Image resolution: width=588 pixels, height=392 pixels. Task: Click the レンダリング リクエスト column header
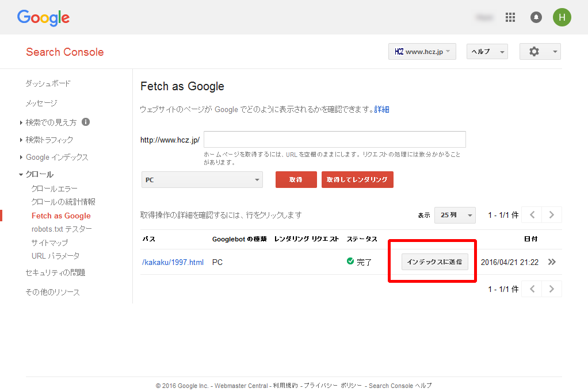click(x=307, y=239)
